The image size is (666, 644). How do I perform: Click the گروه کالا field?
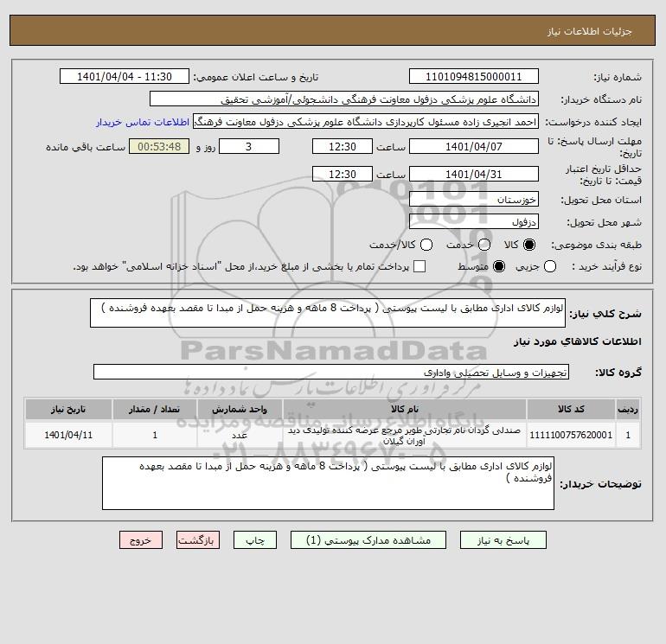[331, 372]
